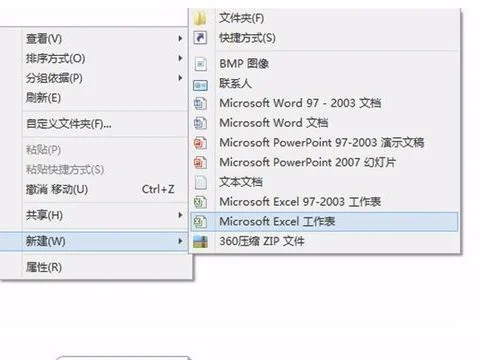Click the BMP 图像 file icon

point(200,64)
